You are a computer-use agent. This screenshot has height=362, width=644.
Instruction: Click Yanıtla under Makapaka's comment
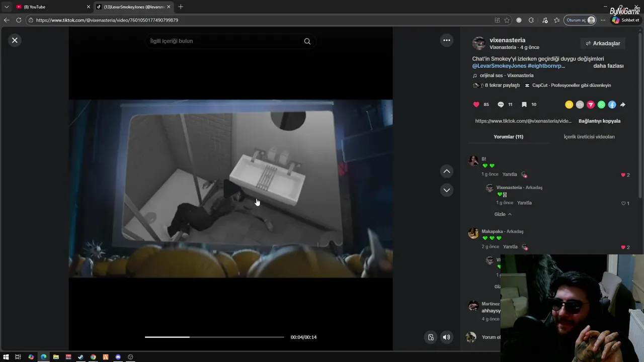coord(510,247)
